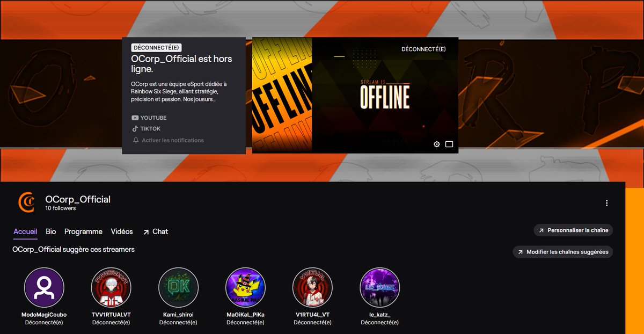Viewport: 644px width, 334px height.
Task: Enable notifications via Activer les notifications
Action: click(168, 140)
